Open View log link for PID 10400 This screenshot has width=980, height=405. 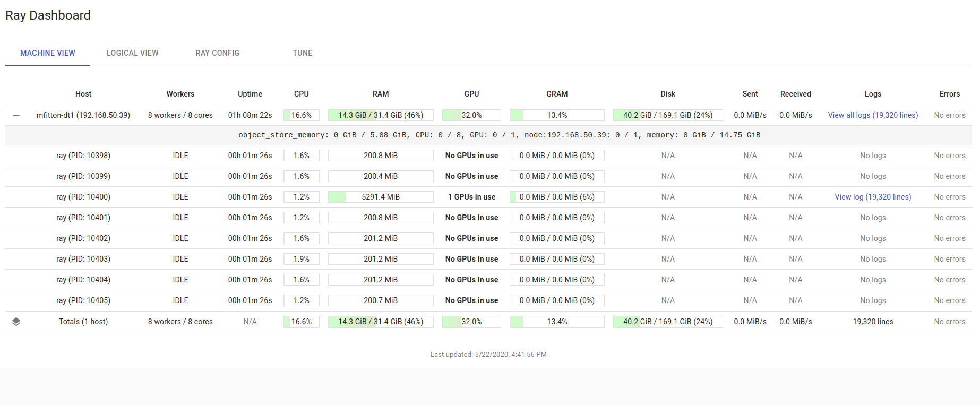[873, 197]
